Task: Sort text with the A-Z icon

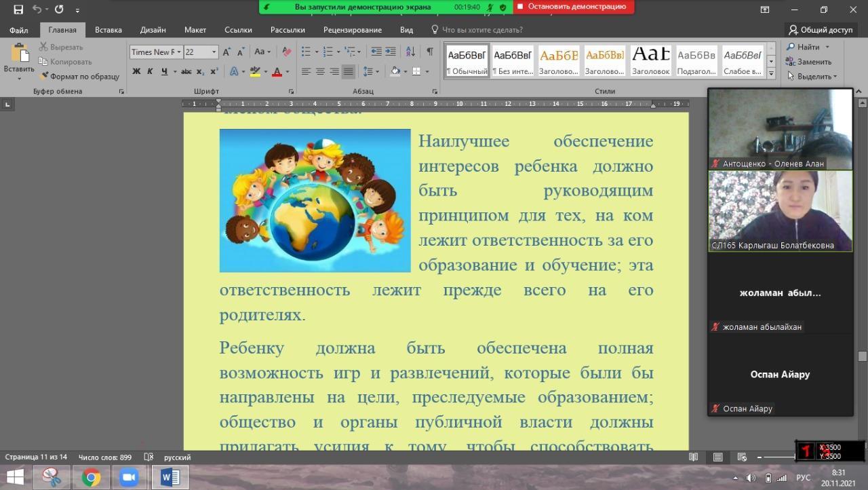Action: (x=411, y=52)
